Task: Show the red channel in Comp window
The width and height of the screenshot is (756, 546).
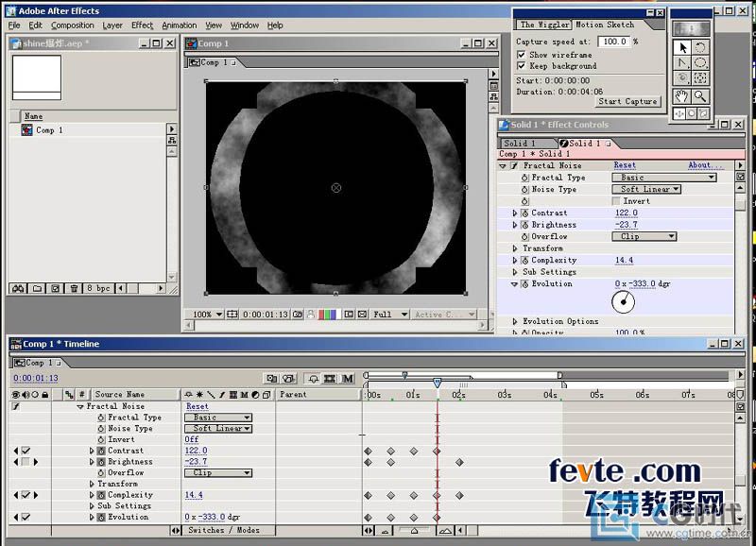Action: [x=321, y=315]
